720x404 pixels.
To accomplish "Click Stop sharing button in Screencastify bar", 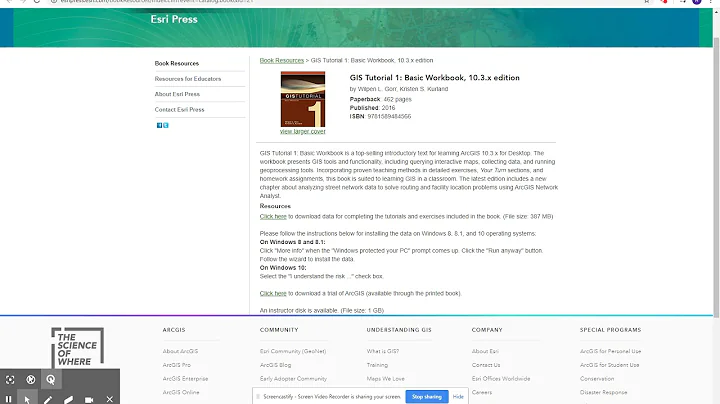I will [x=427, y=397].
